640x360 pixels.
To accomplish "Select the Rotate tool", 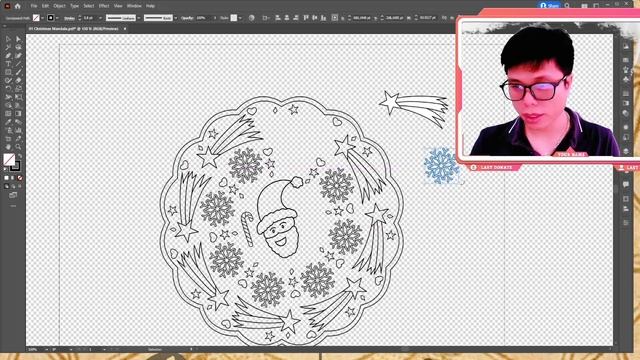I will [x=8, y=89].
